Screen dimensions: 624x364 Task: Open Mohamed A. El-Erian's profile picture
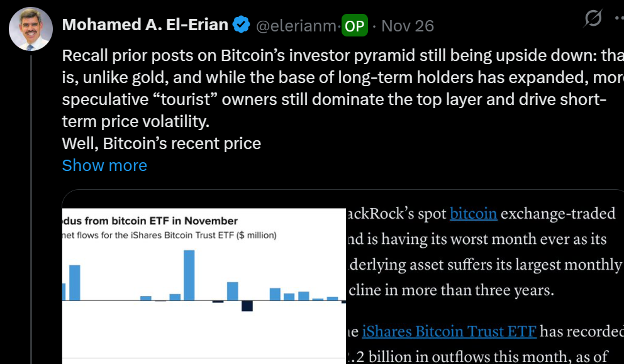tap(30, 29)
